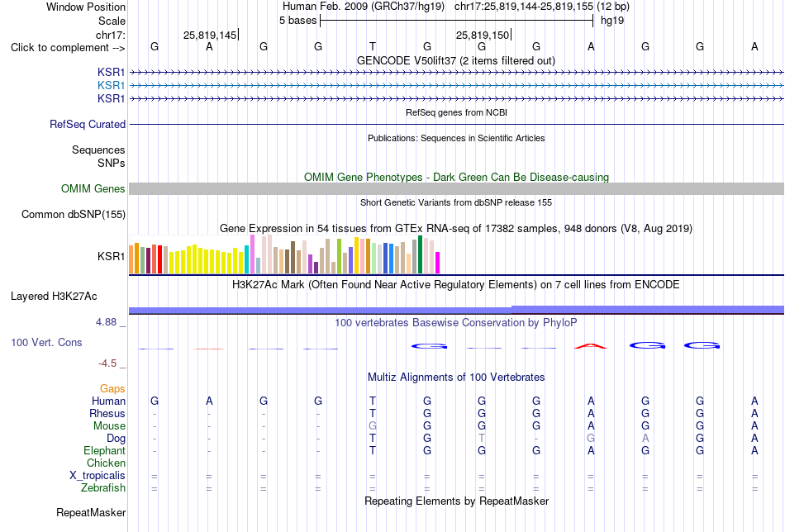Click the orange 'Gaps' label
Screen dimensions: 785x532
coord(112,388)
